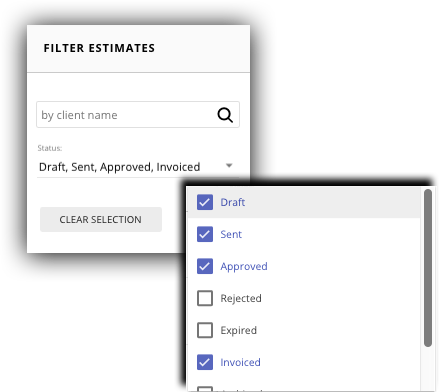This screenshot has width=439, height=392.
Task: Click the magnifying glass search icon
Action: click(x=225, y=115)
